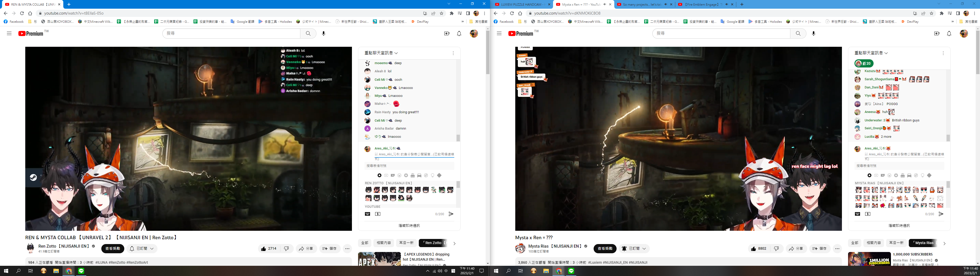Open the guide menu in the Ren Zotto window

[9, 33]
